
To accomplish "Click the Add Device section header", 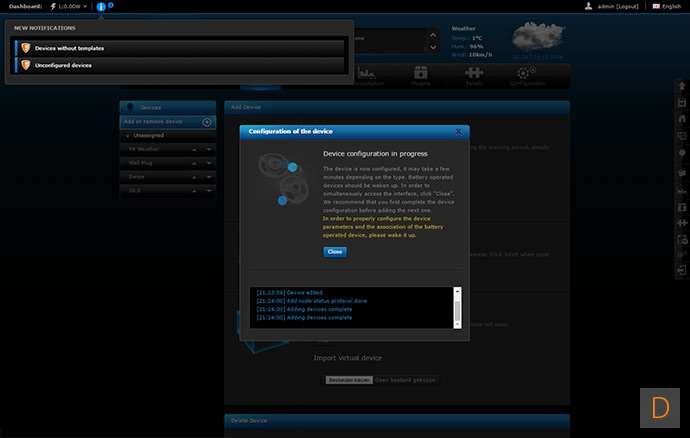I will (397, 107).
